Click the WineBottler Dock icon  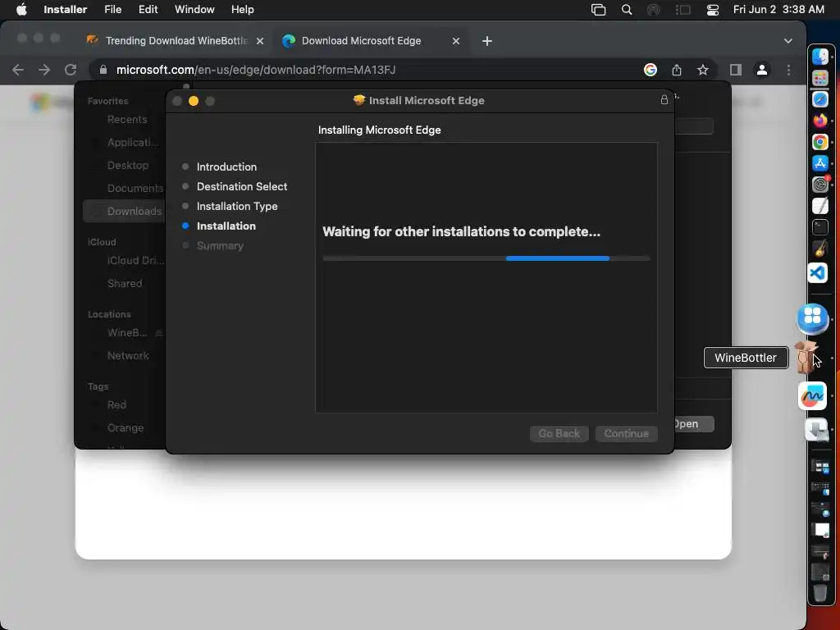coord(807,358)
